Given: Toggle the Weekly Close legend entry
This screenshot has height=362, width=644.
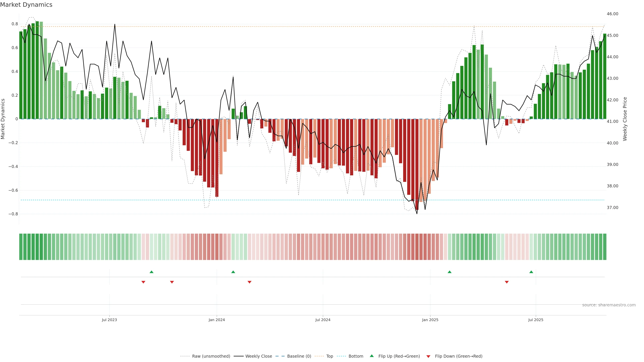Looking at the screenshot, I should click(258, 356).
